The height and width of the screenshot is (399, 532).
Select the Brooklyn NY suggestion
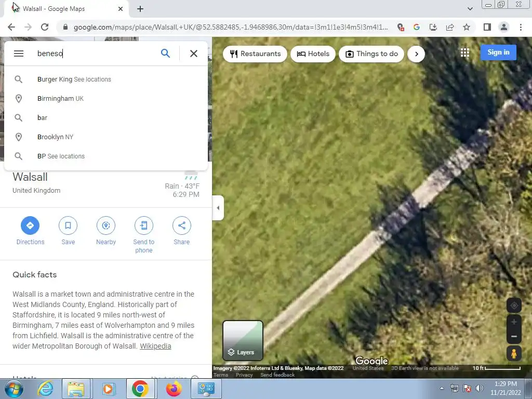click(x=106, y=137)
